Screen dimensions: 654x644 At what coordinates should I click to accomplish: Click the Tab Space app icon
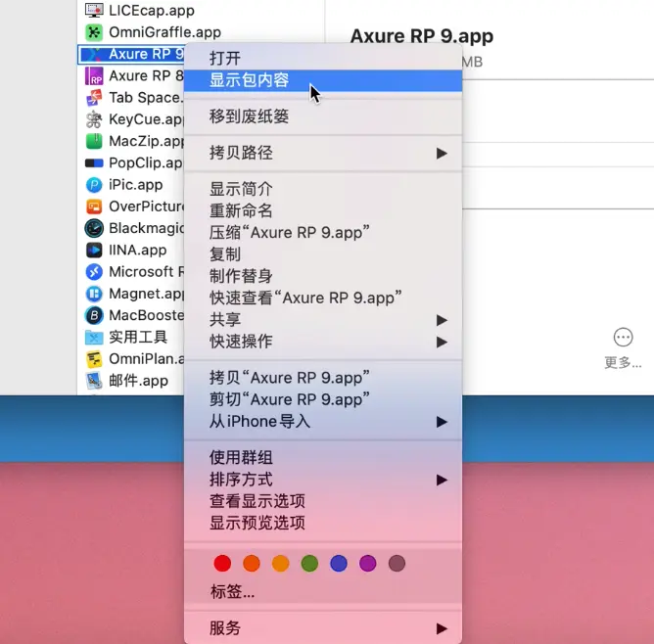[94, 98]
